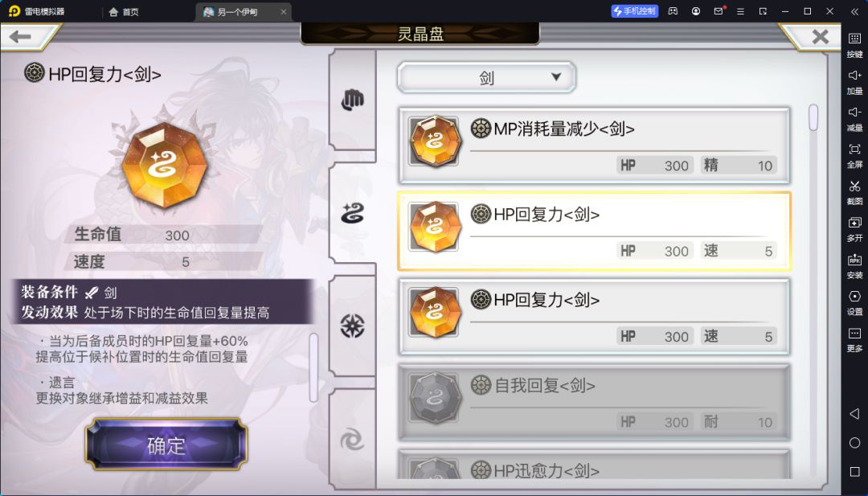
Task: Select the star burst category tab
Action: (352, 326)
